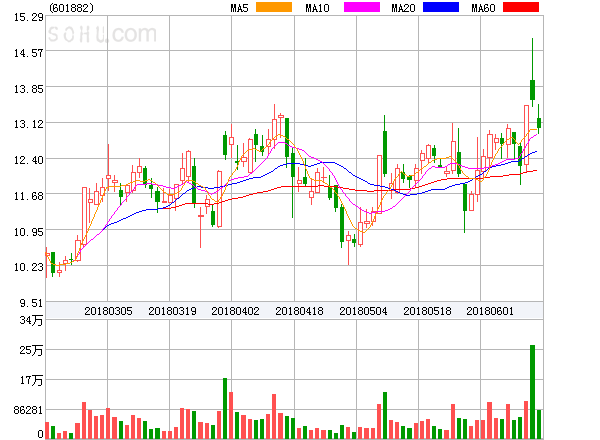Click the 20180418 date label
600x440 pixels.
(299, 311)
